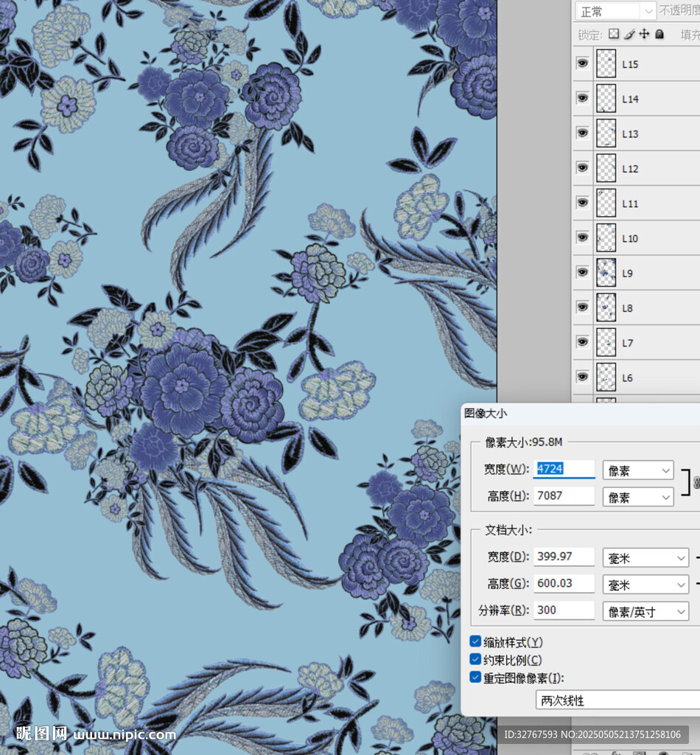Open the pixel width 像素 unit dropdown

[x=638, y=470]
